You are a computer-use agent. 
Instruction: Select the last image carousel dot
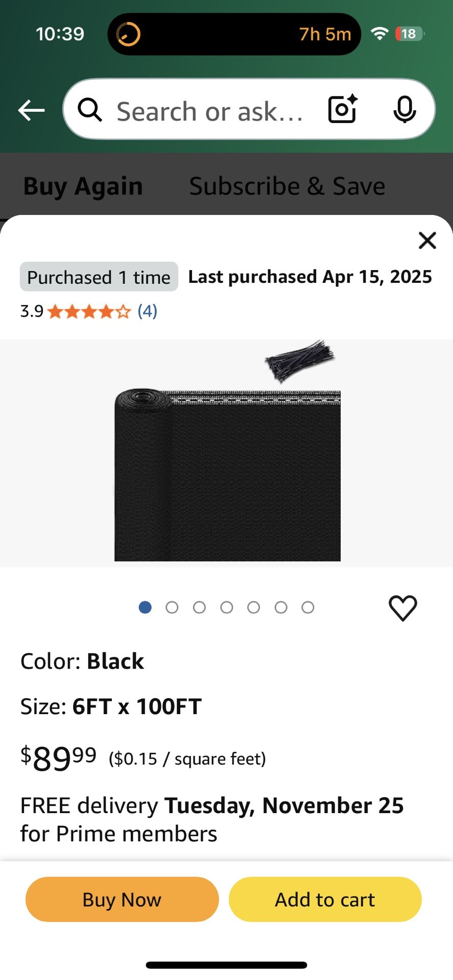coord(308,607)
